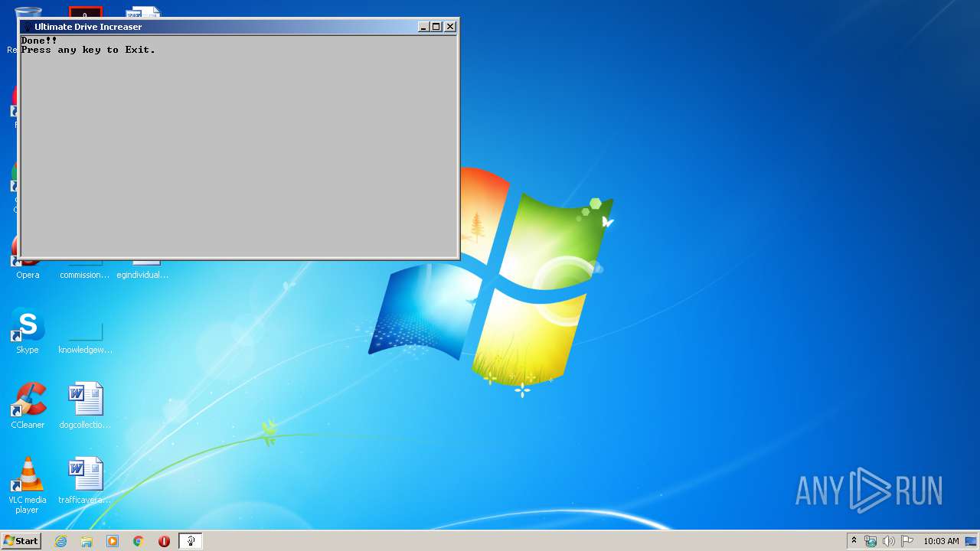This screenshot has width=980, height=551.
Task: Maximize the Ultimate Drive Increaser window
Action: point(436,27)
